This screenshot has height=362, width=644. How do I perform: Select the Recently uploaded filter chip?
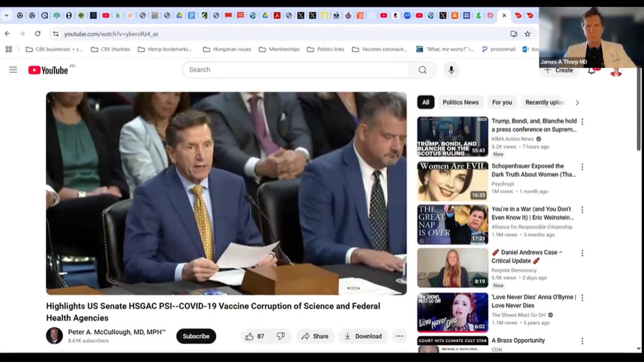pos(545,102)
